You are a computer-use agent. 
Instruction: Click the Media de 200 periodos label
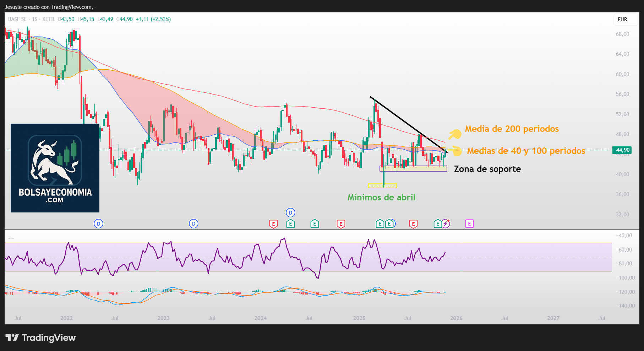pyautogui.click(x=512, y=129)
